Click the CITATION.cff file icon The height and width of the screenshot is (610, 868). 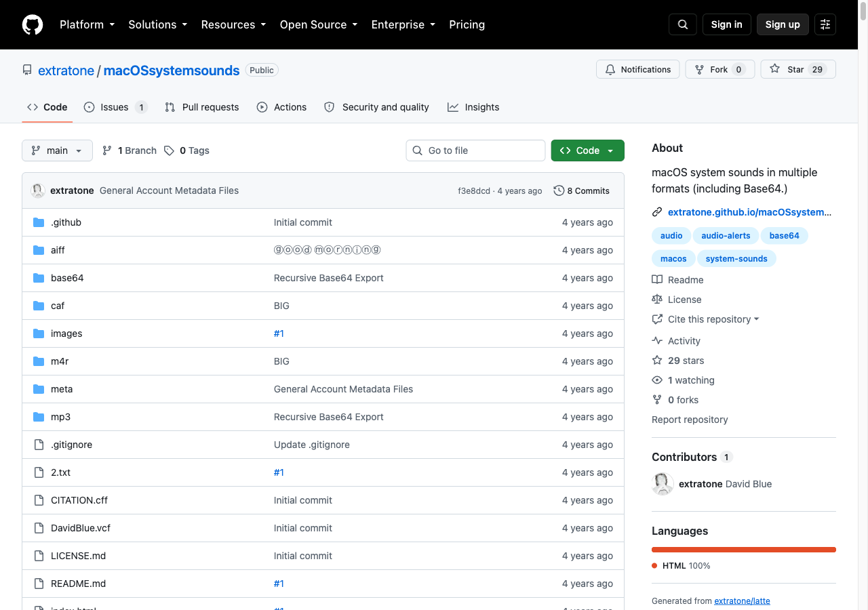point(39,500)
